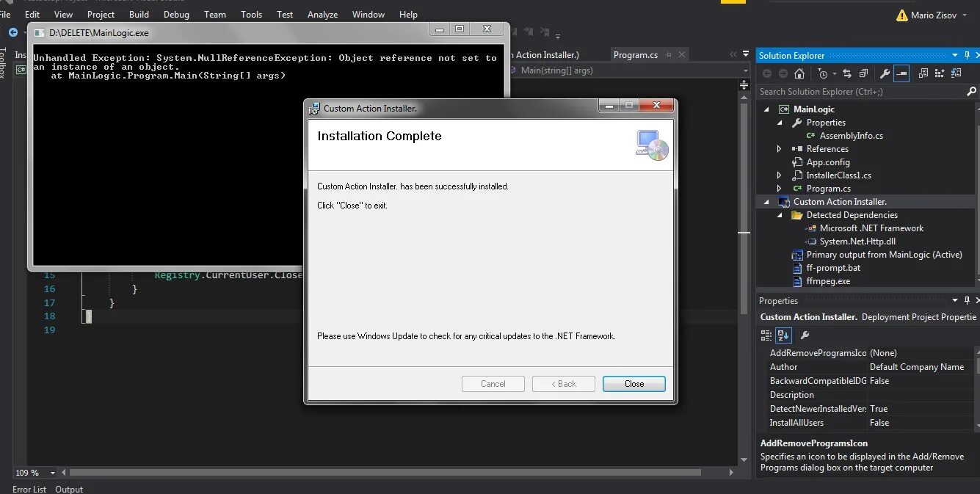Click the Mario Zisov account name
The height and width of the screenshot is (494, 980).
pyautogui.click(x=934, y=15)
